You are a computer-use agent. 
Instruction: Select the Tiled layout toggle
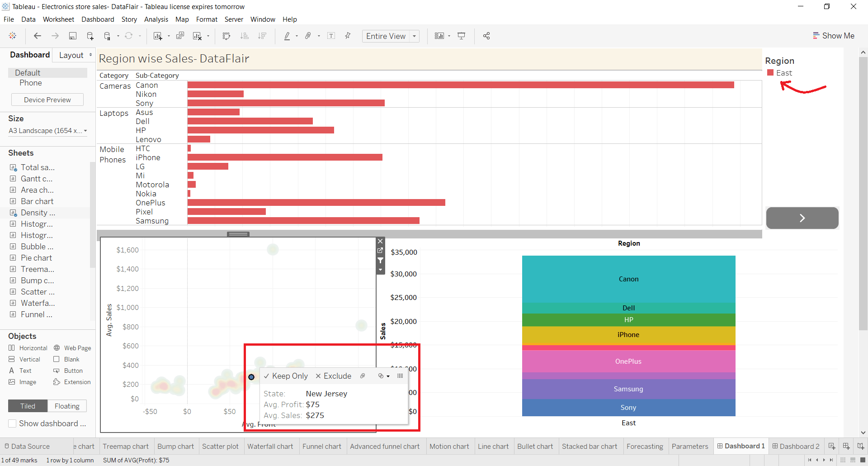point(28,406)
